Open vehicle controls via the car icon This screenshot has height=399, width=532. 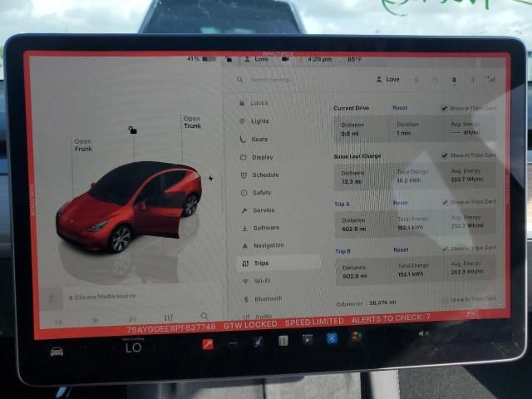point(57,351)
